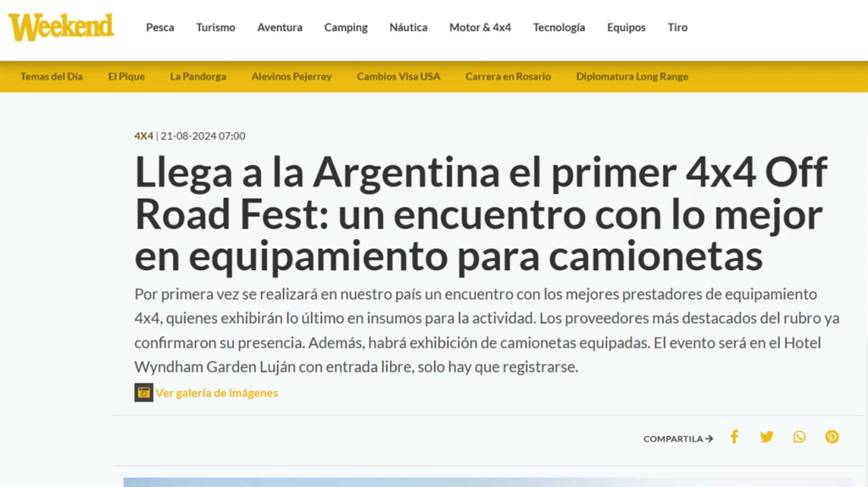Image resolution: width=868 pixels, height=487 pixels.
Task: Navigate to Náutica section
Action: 409,27
